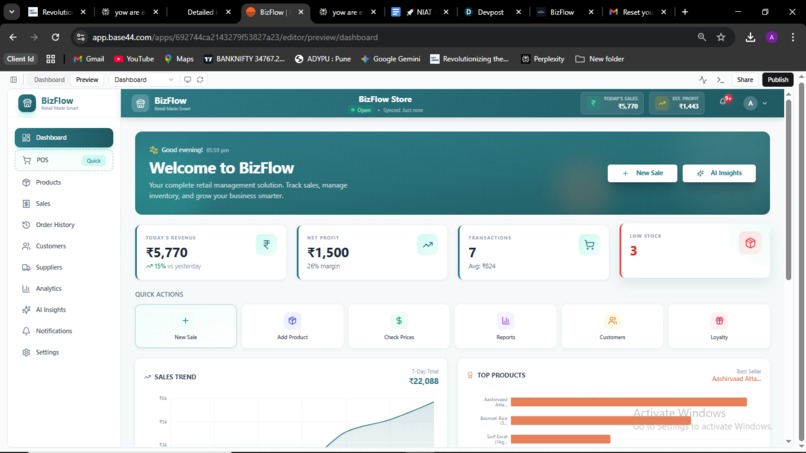Click the AI Insights button in the banner
The height and width of the screenshot is (453, 806).
(719, 173)
